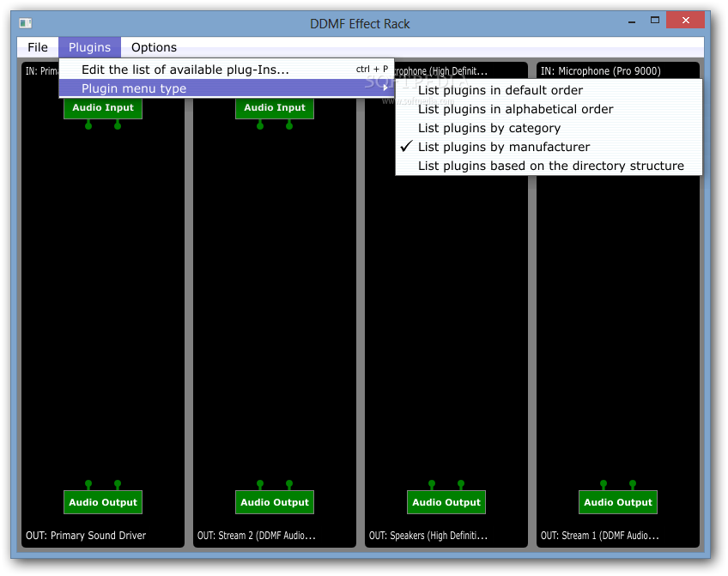Minimize the DDMF Effect Rack window

(632, 21)
